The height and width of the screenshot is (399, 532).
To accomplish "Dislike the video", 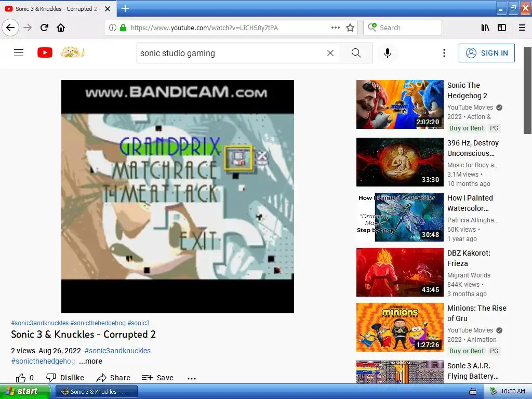I will point(65,378).
